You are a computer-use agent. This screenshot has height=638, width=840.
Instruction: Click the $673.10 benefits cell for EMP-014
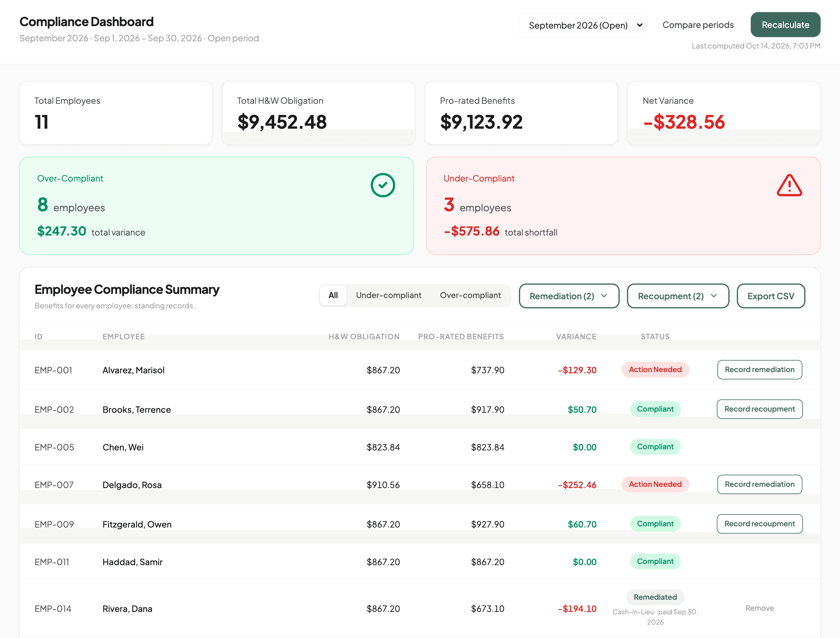coord(488,608)
